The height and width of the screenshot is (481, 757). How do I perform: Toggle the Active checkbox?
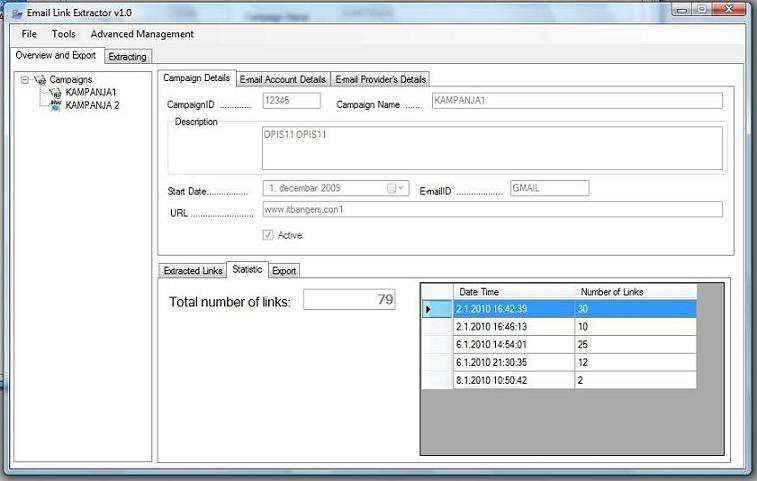pyautogui.click(x=267, y=235)
